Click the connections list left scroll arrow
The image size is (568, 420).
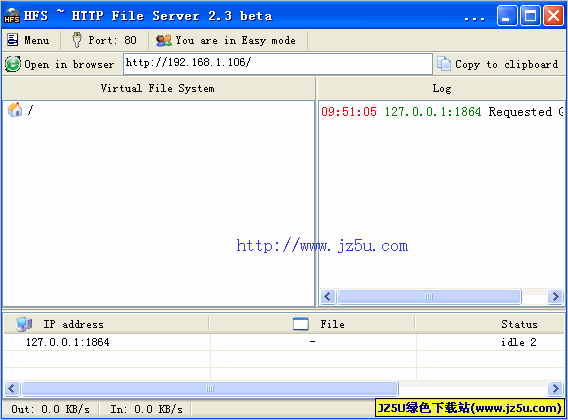click(x=12, y=388)
